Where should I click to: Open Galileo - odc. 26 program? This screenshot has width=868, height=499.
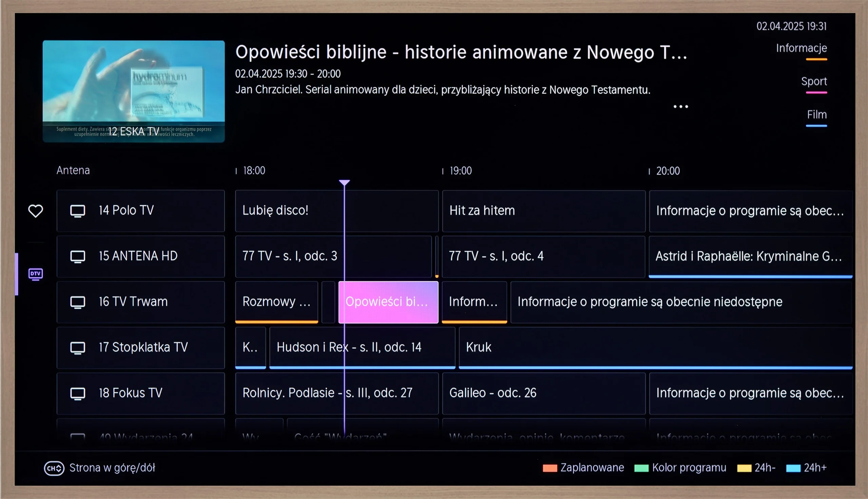point(544,393)
